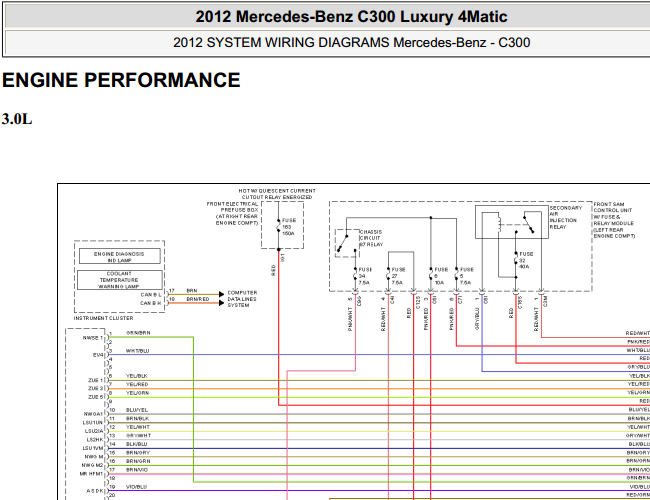The width and height of the screenshot is (650, 500).
Task: Click the 'BRN/GRY' wire label at pin 15
Action: [138, 453]
